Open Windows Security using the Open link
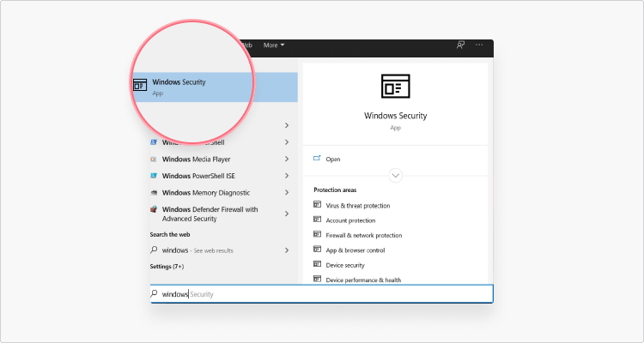 point(332,159)
